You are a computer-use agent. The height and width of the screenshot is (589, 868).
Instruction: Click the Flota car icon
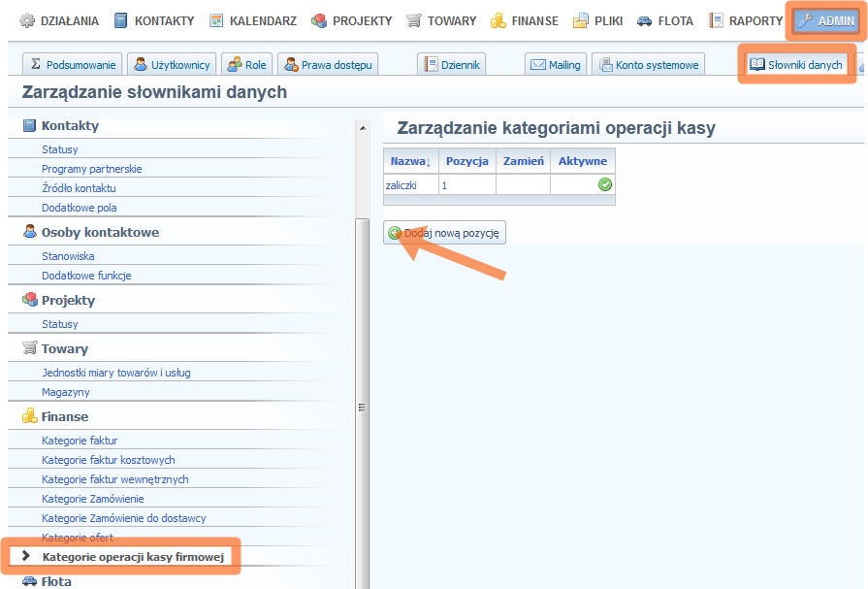coord(645,20)
